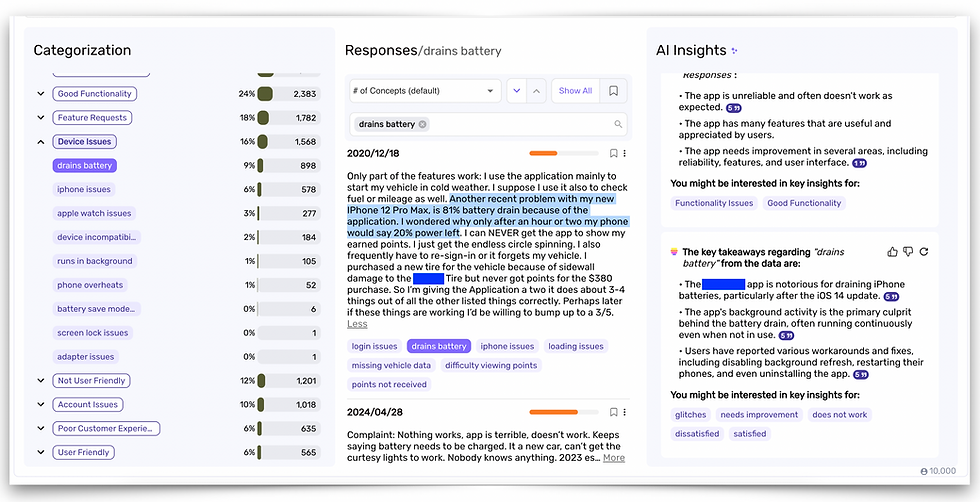Screen dimensions: 980x502
Task: Open kebab menu on 2020/12/18 response
Action: coord(624,153)
